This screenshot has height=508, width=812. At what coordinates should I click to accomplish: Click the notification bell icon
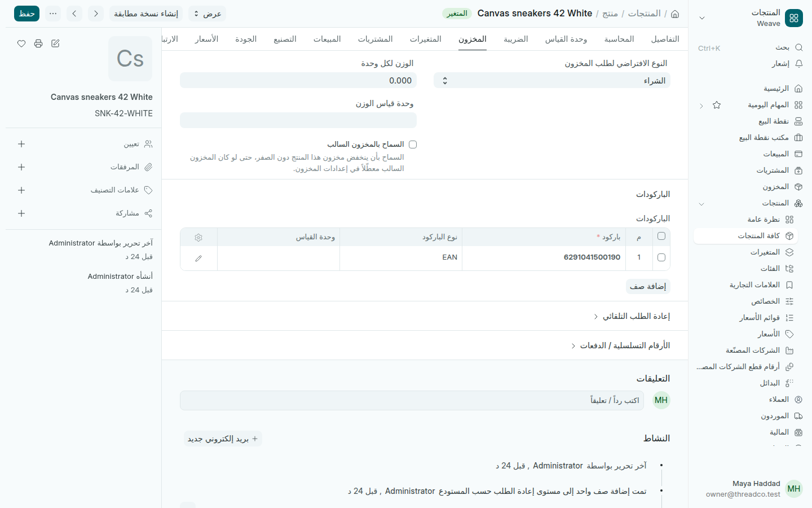[798, 64]
